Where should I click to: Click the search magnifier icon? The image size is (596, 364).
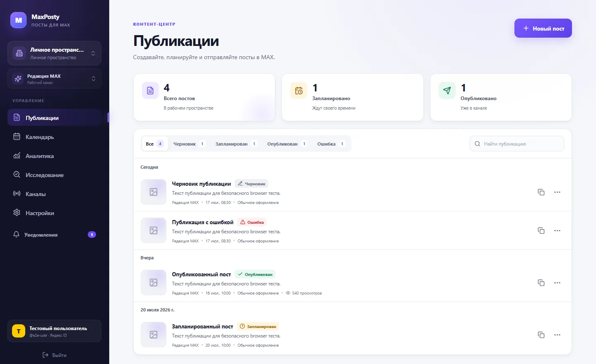[477, 144]
